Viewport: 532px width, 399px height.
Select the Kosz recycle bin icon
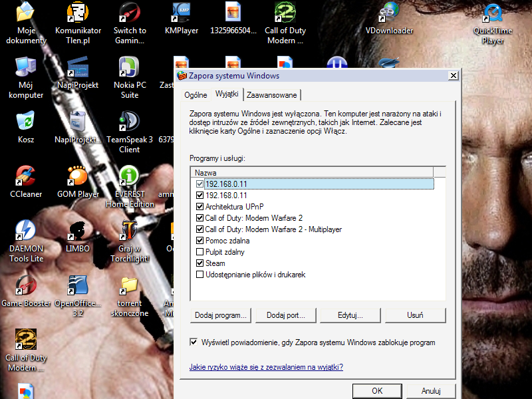(x=26, y=128)
